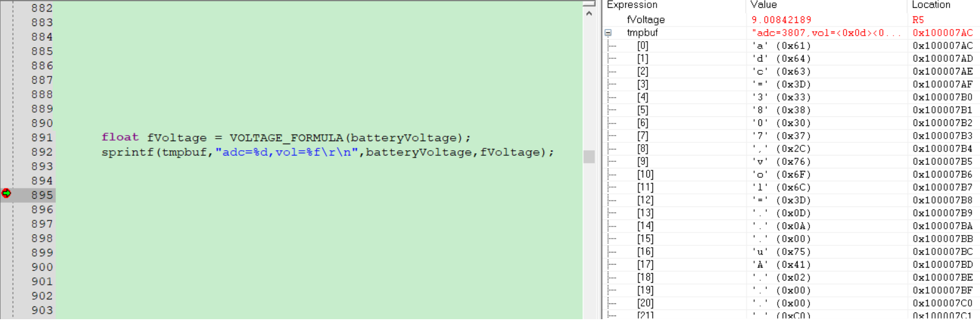Screen dimensions: 980x321
Task: Click the breakpoint marker on line 895
Action: 6,193
